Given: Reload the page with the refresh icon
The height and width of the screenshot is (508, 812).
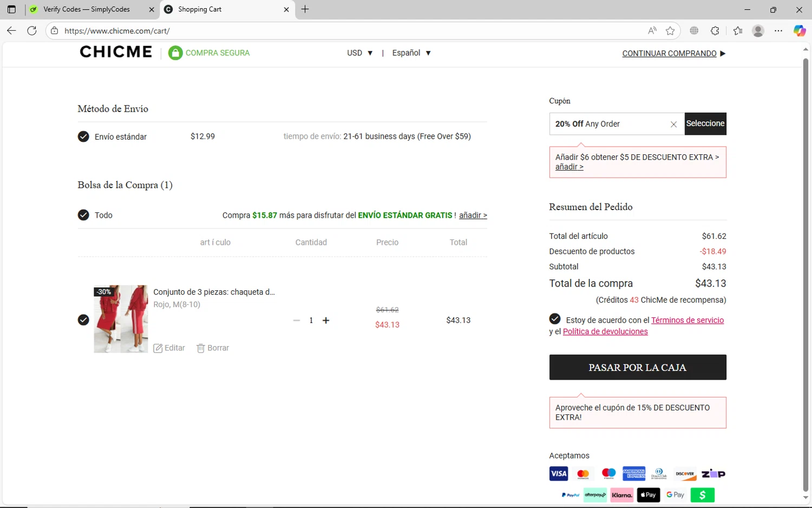Looking at the screenshot, I should point(32,30).
